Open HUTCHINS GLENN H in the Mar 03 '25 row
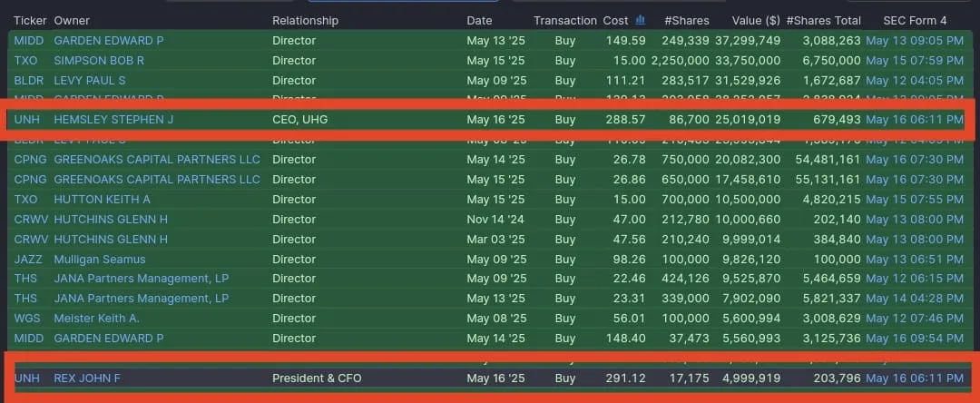Screen dimensions: 980x403 [x=112, y=240]
